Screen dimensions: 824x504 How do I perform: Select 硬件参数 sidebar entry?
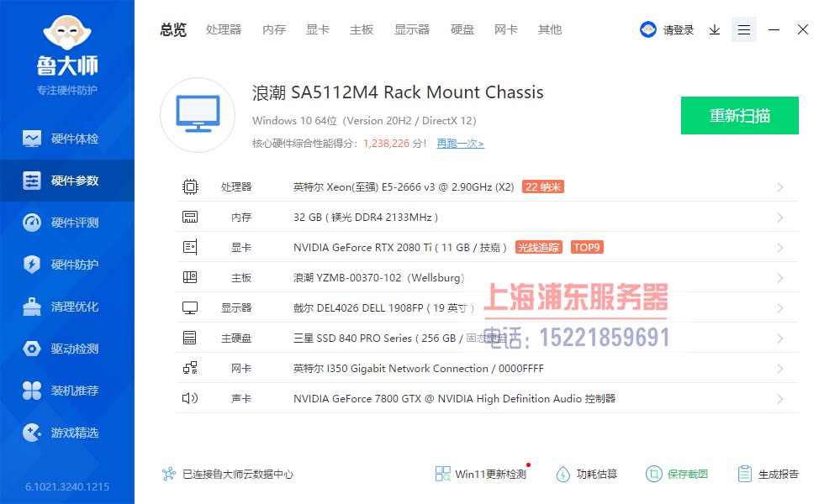click(66, 181)
